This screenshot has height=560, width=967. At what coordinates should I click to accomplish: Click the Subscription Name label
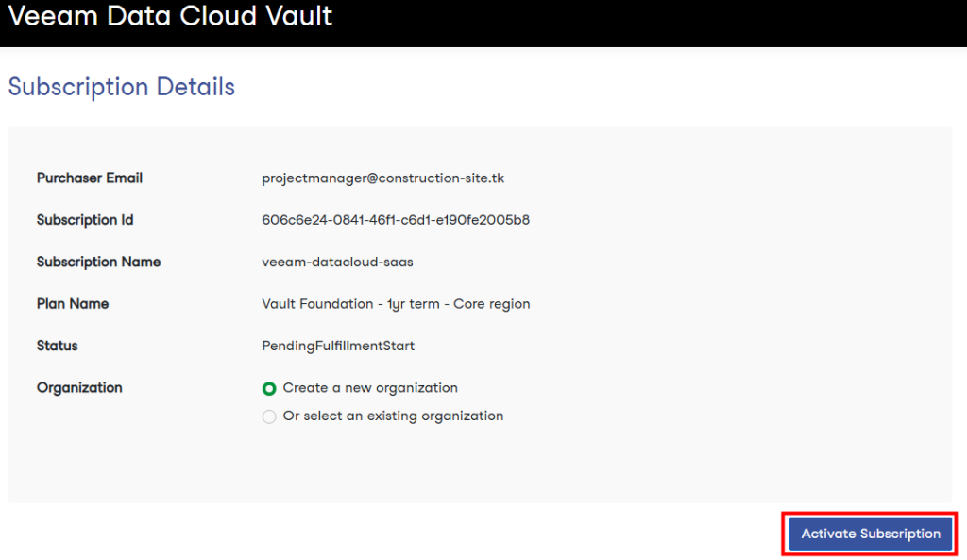point(98,263)
